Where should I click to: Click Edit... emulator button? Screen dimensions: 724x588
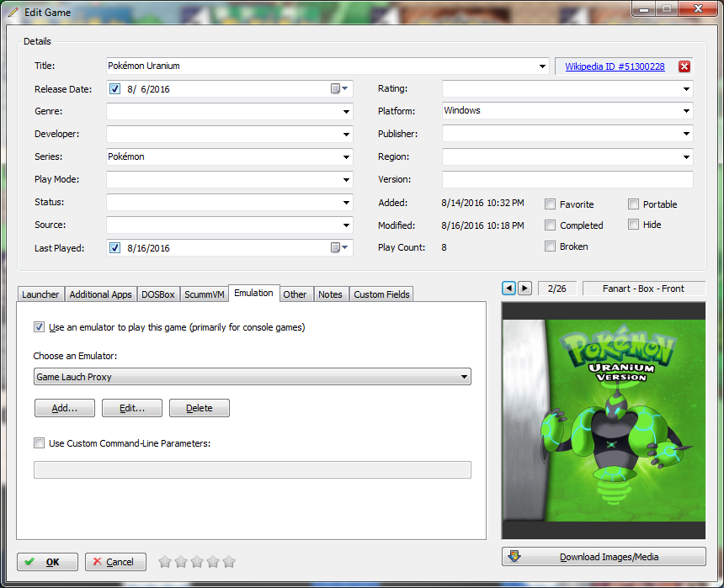point(132,408)
